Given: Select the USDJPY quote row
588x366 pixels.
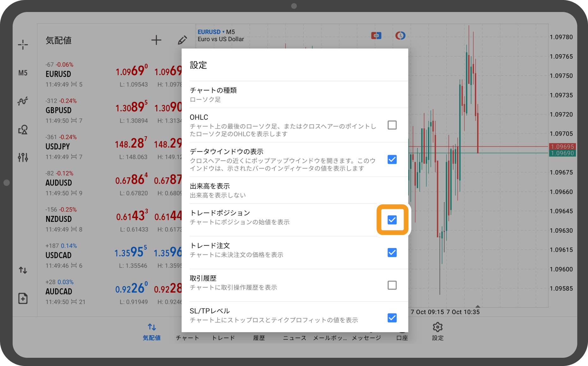Looking at the screenshot, I should pyautogui.click(x=110, y=147).
